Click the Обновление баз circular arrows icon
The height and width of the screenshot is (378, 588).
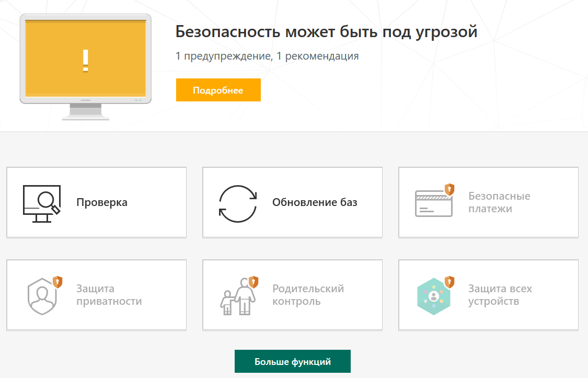tap(238, 203)
